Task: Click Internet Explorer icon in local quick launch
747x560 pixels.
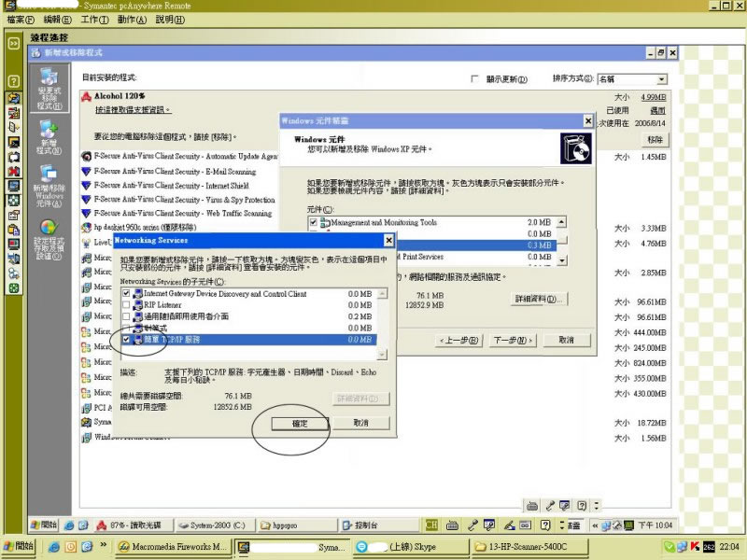Action: [x=54, y=547]
